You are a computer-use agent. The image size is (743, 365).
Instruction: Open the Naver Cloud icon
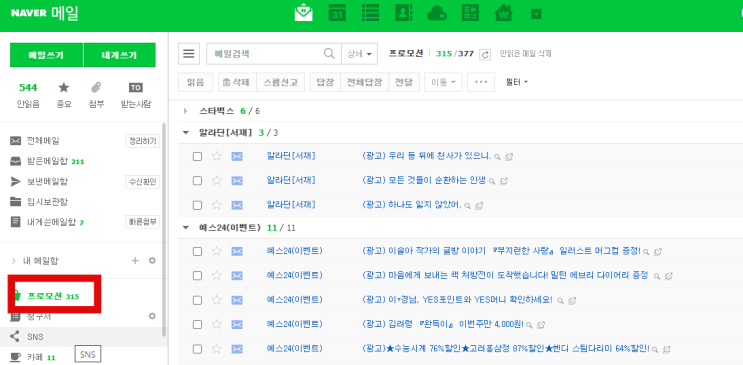pyautogui.click(x=437, y=13)
